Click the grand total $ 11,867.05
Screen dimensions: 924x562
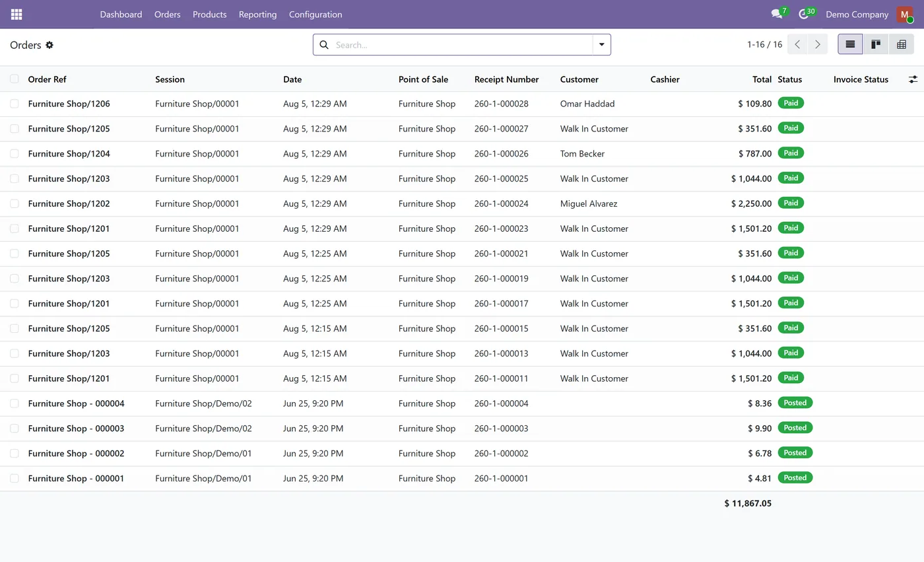pos(748,503)
